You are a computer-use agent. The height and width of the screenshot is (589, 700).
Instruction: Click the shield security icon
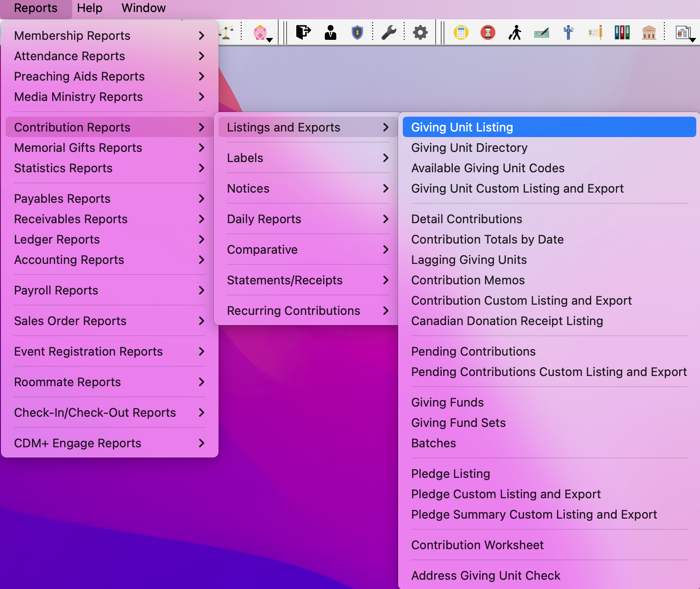[357, 32]
